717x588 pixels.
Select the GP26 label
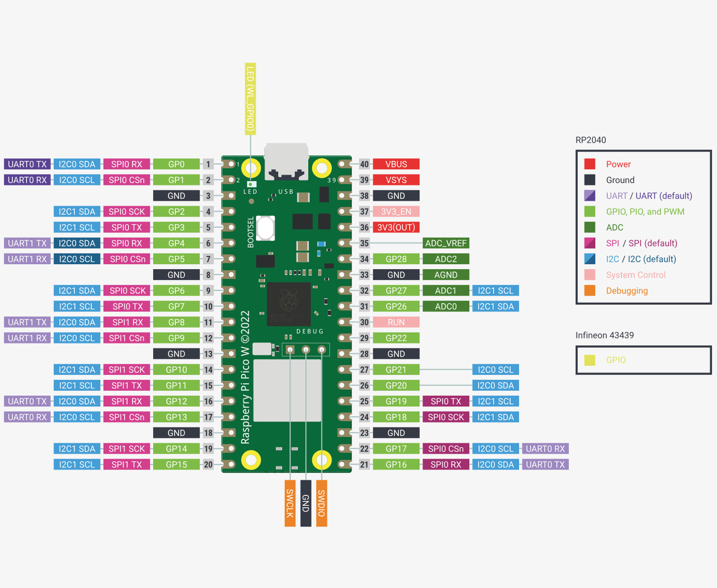coord(396,306)
